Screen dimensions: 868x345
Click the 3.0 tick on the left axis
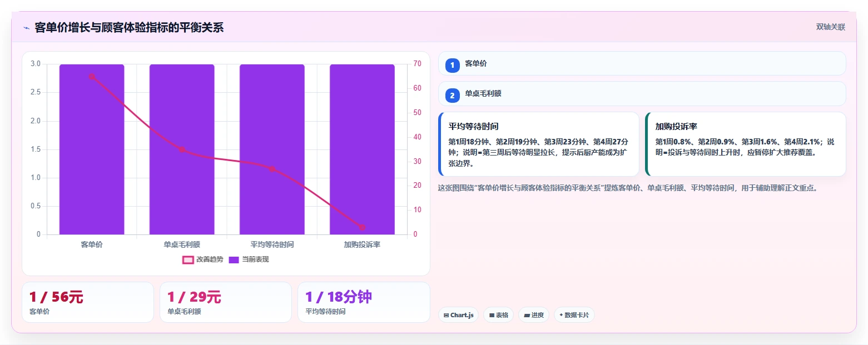(35, 64)
